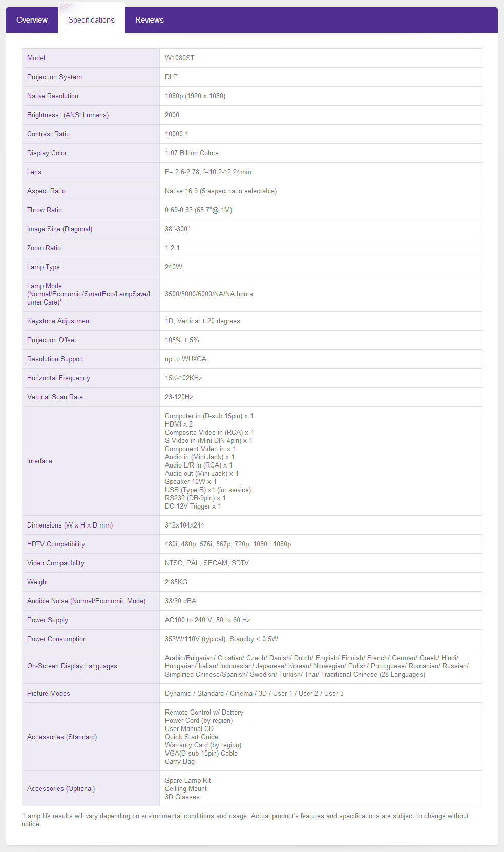Image resolution: width=504 pixels, height=852 pixels.
Task: Click the Horizontal Frequency label
Action: (58, 378)
